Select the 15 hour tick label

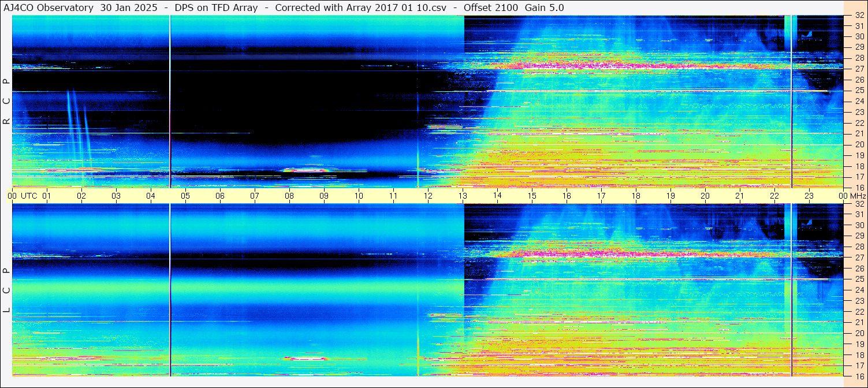click(532, 196)
